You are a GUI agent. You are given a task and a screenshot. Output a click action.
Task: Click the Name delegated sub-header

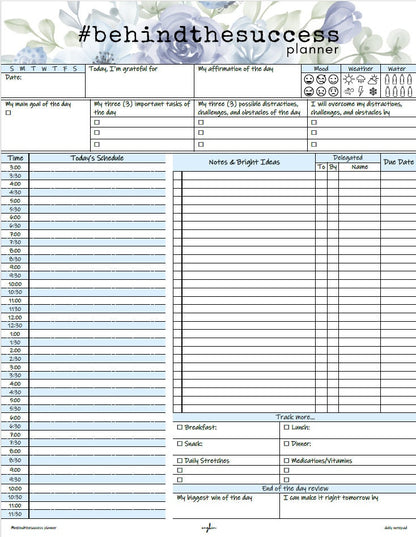360,167
